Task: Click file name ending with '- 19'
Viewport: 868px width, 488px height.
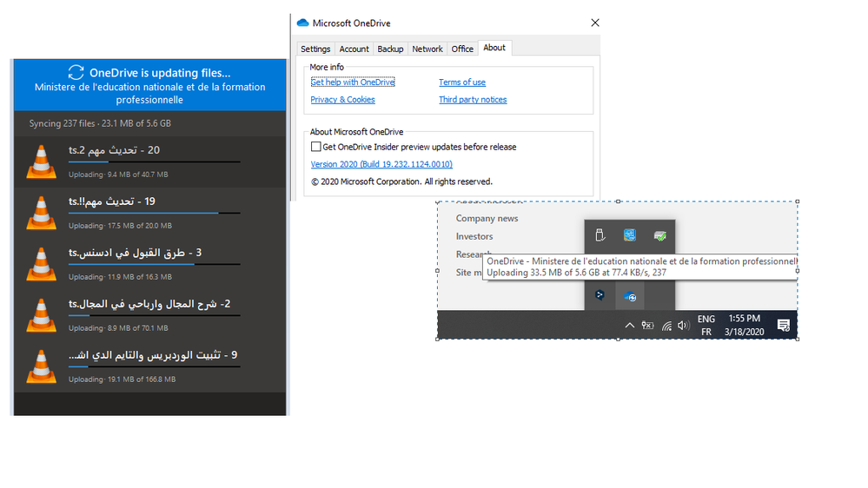Action: point(112,201)
